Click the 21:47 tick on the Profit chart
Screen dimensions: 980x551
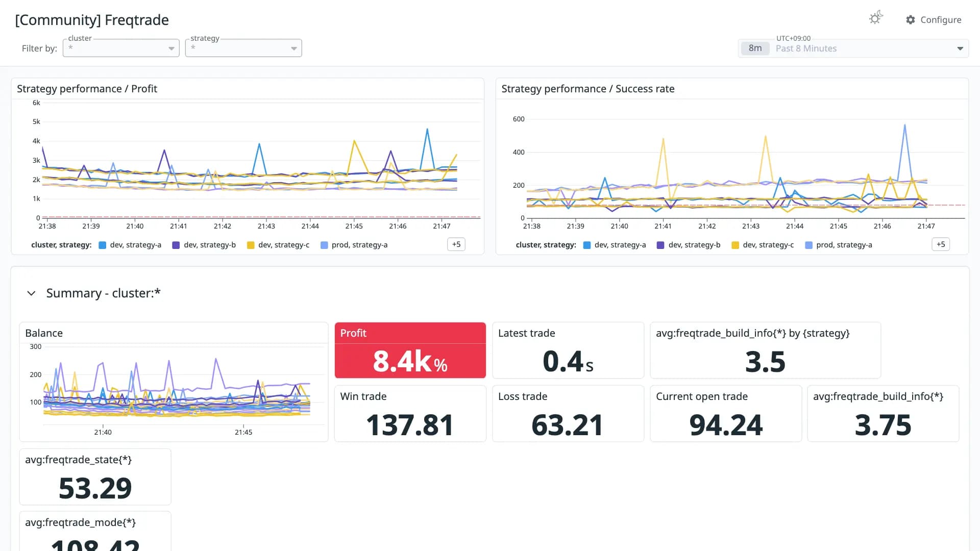point(442,226)
